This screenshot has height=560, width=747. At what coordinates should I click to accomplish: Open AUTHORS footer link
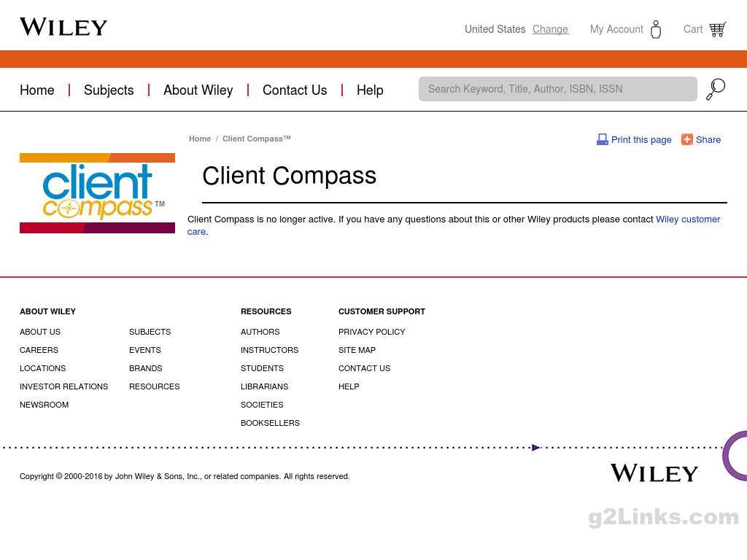coord(260,332)
